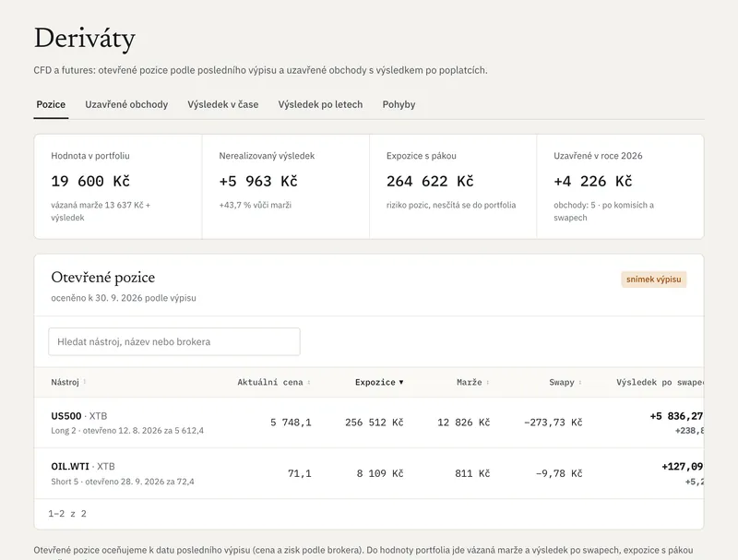Click the 1–2 z 2 pagination text
The width and height of the screenshot is (738, 560).
click(67, 514)
